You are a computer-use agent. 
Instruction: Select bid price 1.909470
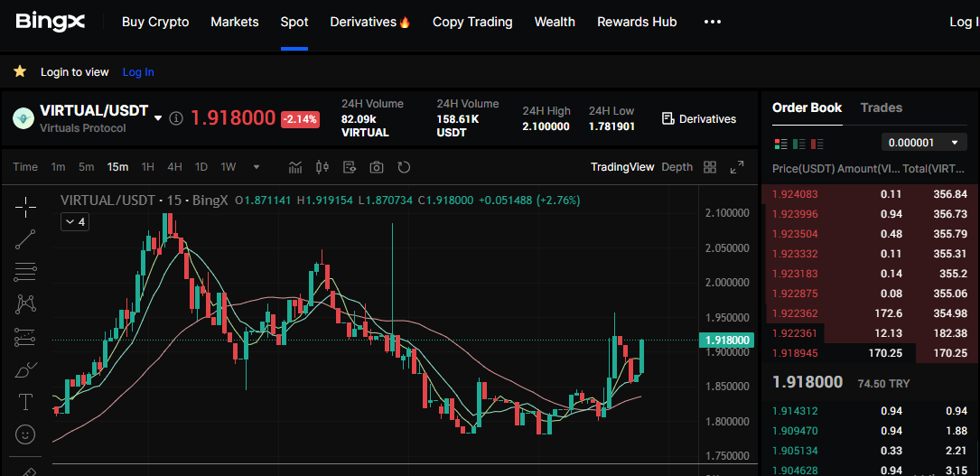coord(795,431)
